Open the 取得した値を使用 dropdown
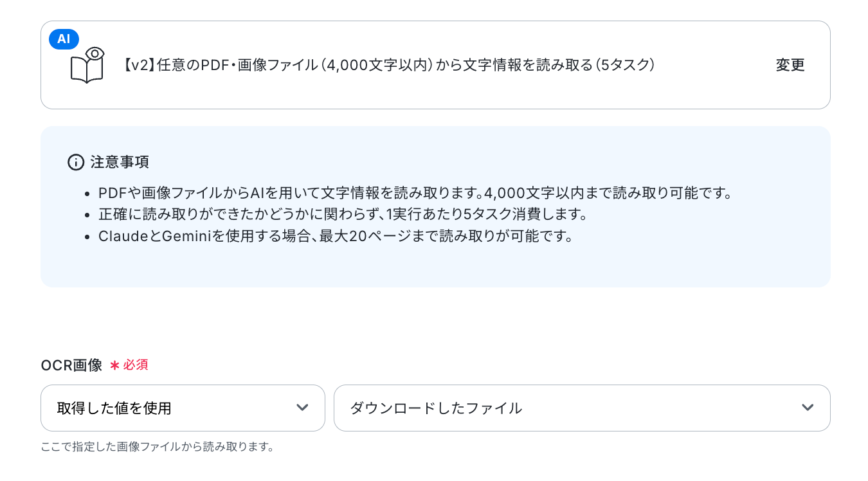Image resolution: width=868 pixels, height=481 pixels. coord(183,408)
